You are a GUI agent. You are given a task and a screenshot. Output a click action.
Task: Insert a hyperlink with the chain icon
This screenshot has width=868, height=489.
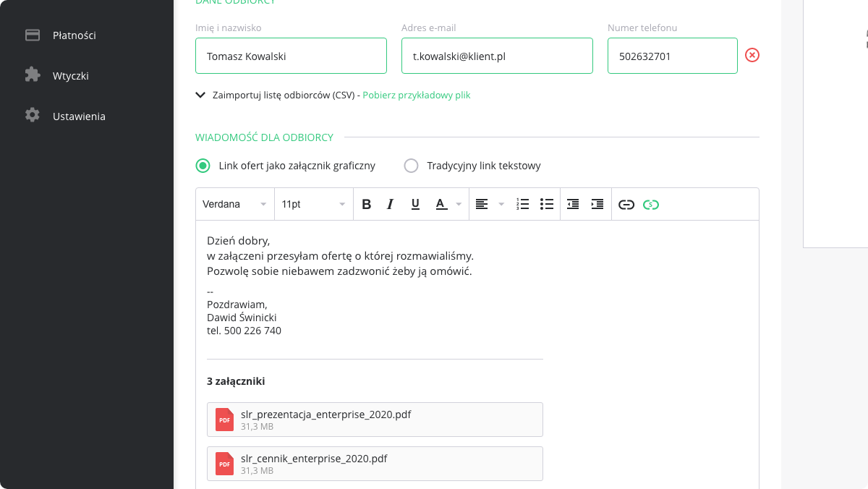(626, 205)
